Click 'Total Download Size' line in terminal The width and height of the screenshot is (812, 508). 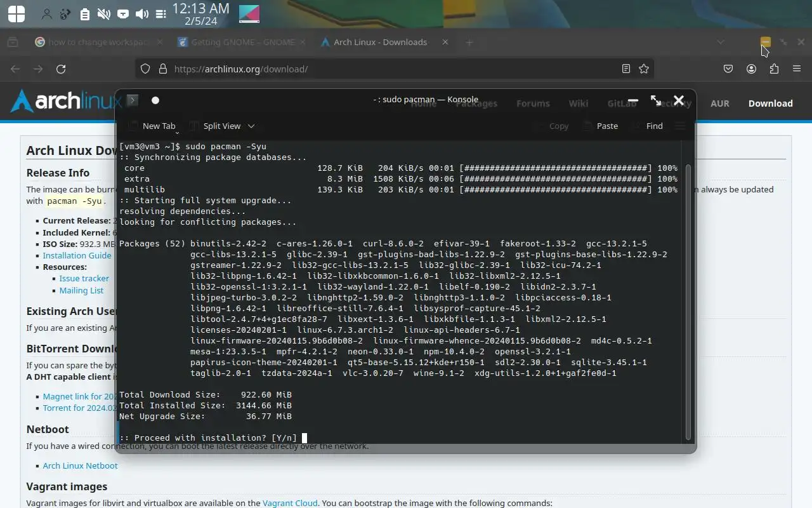click(206, 395)
